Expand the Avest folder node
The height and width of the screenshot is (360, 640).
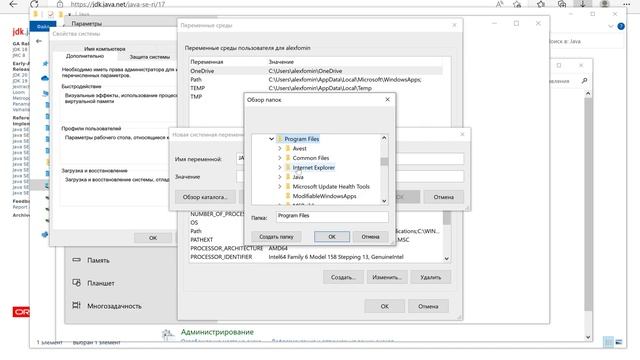pos(280,148)
